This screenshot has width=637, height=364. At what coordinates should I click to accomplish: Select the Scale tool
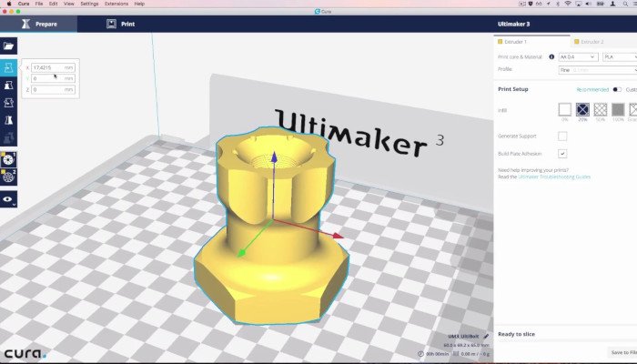click(x=9, y=86)
